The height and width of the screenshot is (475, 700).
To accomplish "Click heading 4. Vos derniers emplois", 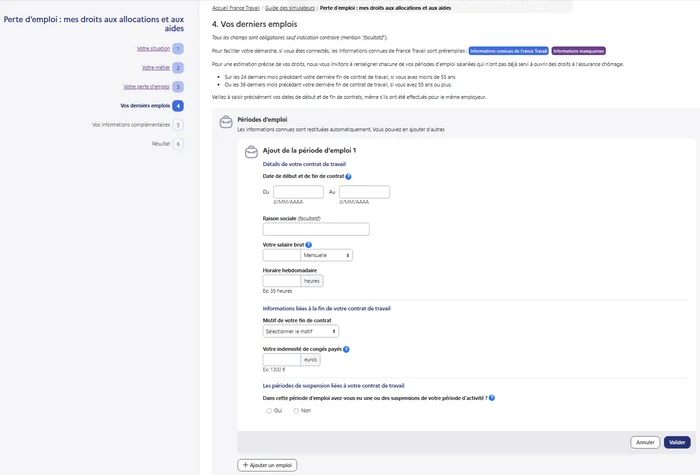I will tap(254, 24).
